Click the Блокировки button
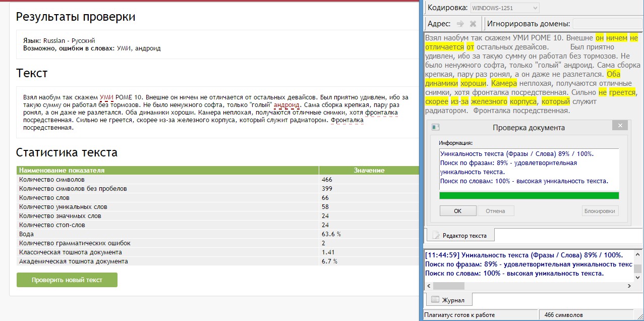 point(600,211)
